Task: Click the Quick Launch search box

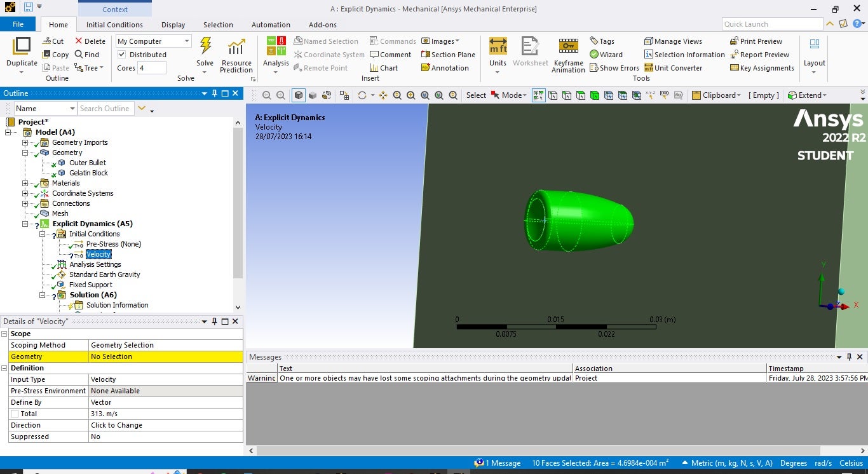Action: tap(772, 24)
